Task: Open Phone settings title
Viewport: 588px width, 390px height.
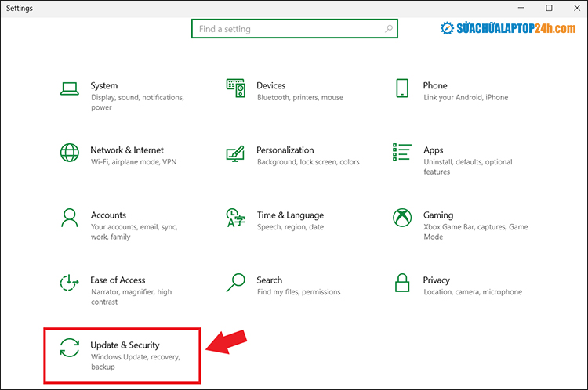Action: pos(435,86)
